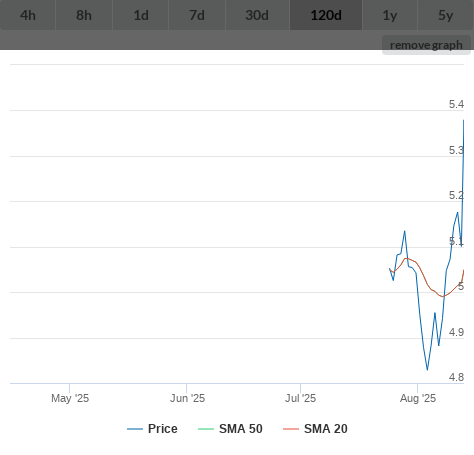Click the Jun '25 axis label
Screen dimensions: 474x455
pos(187,398)
